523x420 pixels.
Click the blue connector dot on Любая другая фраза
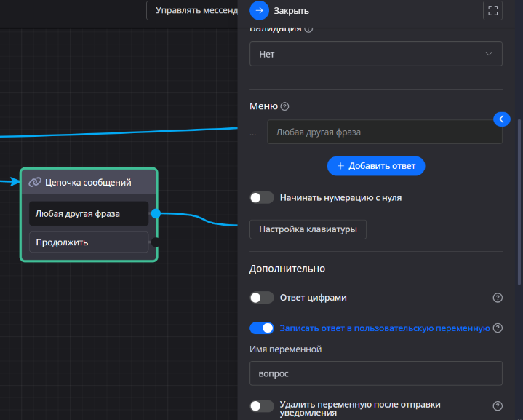pyautogui.click(x=155, y=213)
